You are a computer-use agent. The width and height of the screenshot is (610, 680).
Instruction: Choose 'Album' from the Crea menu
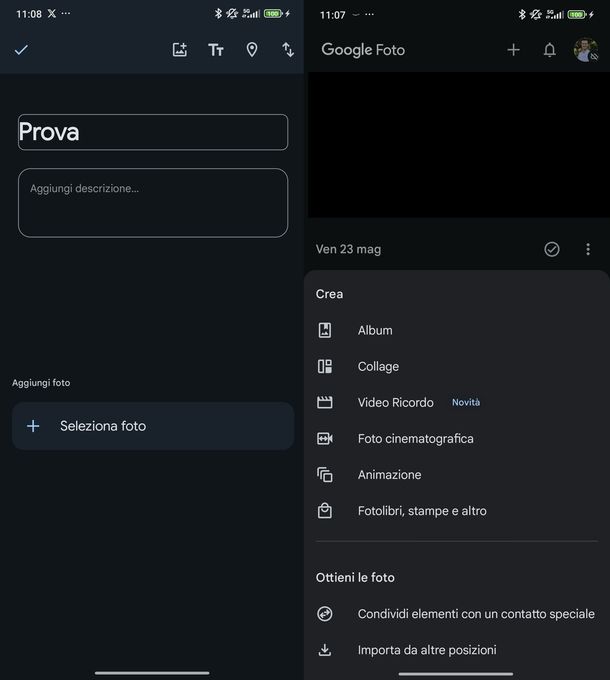click(x=457, y=330)
